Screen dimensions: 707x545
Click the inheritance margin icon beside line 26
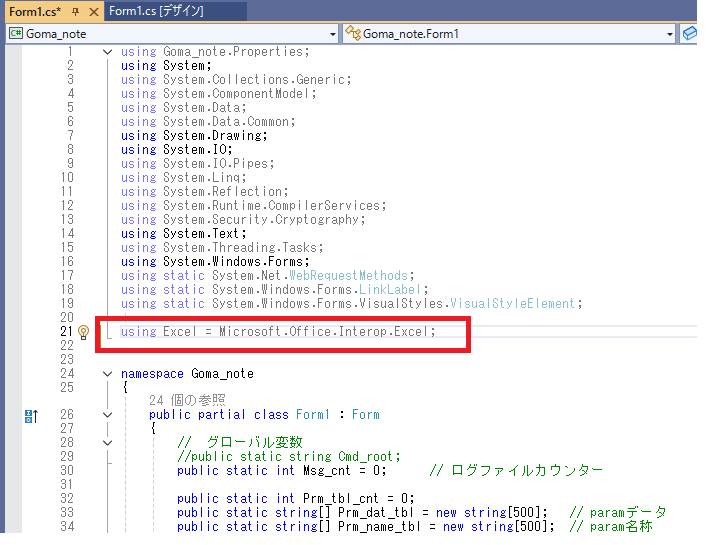point(29,415)
